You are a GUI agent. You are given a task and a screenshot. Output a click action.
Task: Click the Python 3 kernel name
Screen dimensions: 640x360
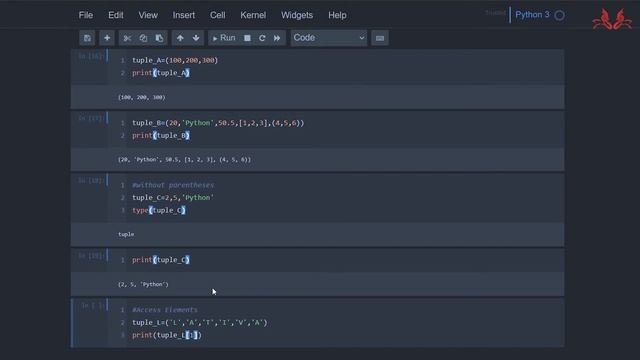532,15
